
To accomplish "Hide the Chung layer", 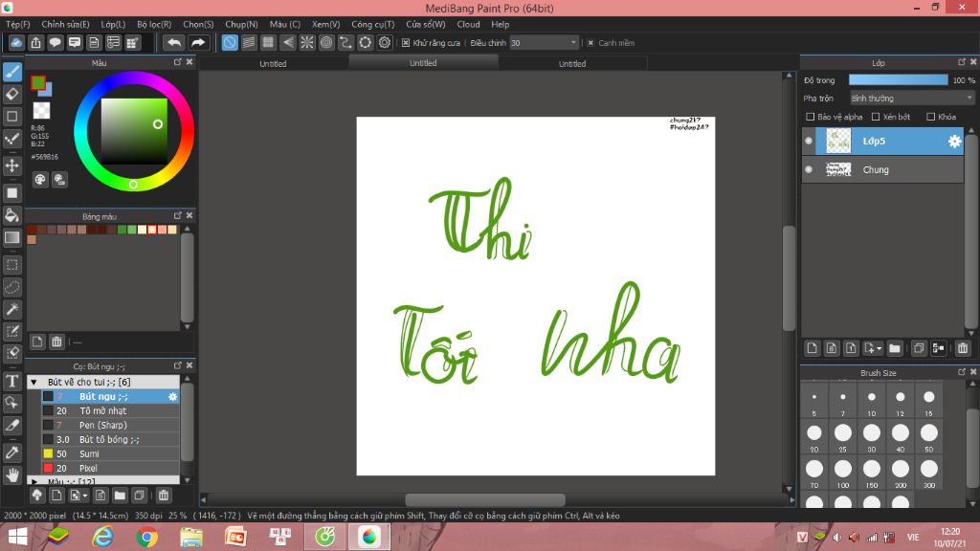I will [x=809, y=169].
